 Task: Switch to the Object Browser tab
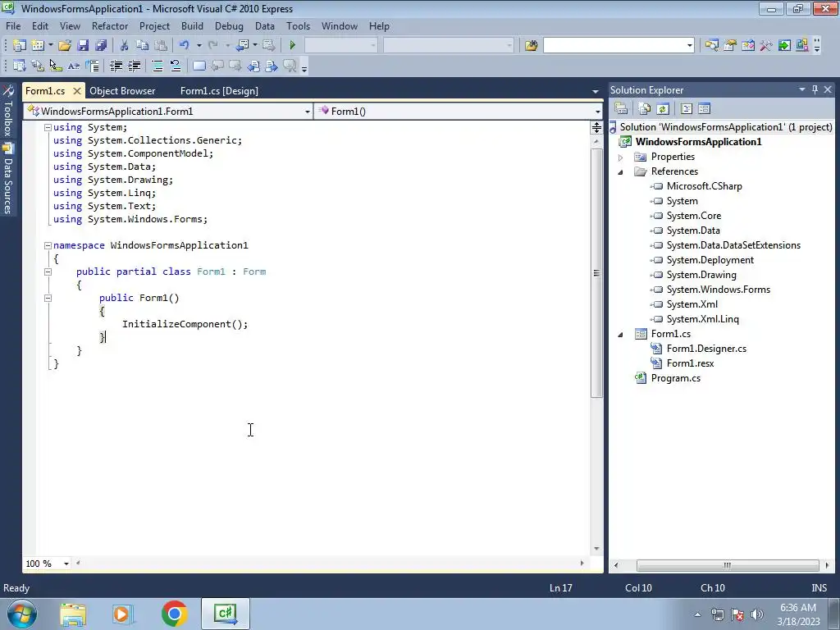click(x=122, y=91)
